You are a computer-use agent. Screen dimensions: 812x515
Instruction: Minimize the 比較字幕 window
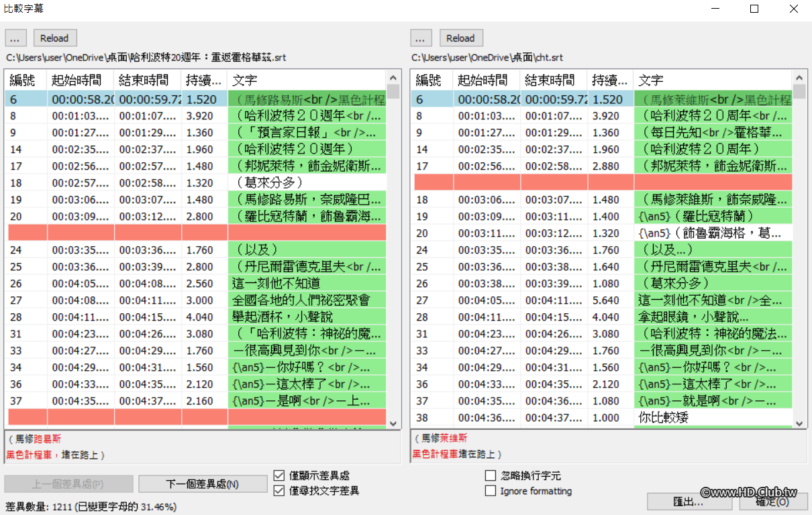click(x=715, y=9)
